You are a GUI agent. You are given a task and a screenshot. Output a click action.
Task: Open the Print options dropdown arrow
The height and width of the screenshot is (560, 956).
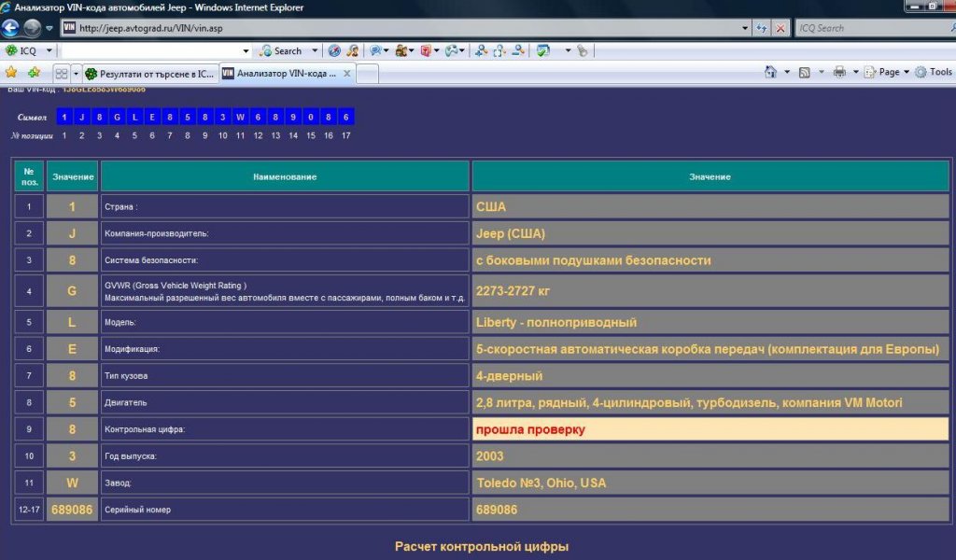[x=856, y=72]
